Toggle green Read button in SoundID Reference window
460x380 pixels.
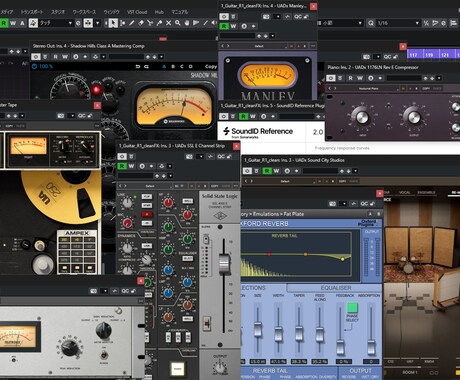[244, 116]
